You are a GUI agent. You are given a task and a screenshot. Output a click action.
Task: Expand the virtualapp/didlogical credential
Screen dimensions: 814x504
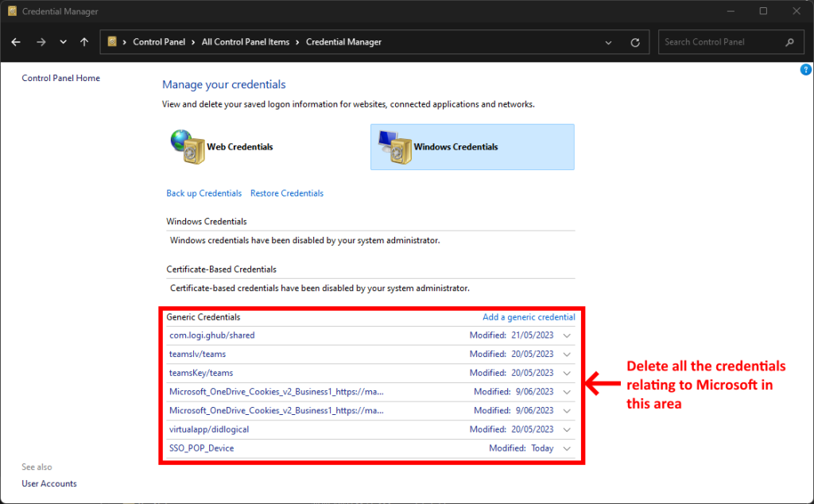567,429
